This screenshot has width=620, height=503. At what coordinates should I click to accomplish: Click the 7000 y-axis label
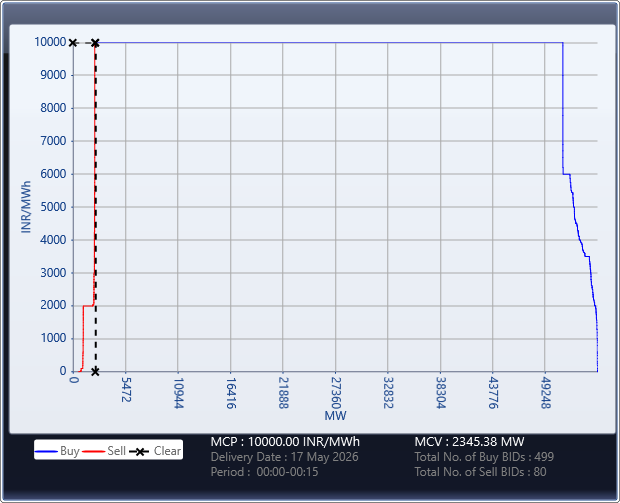point(53,141)
